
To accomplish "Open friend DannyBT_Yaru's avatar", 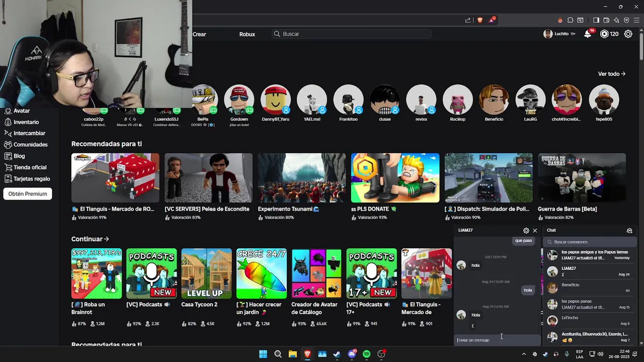I will click(276, 100).
